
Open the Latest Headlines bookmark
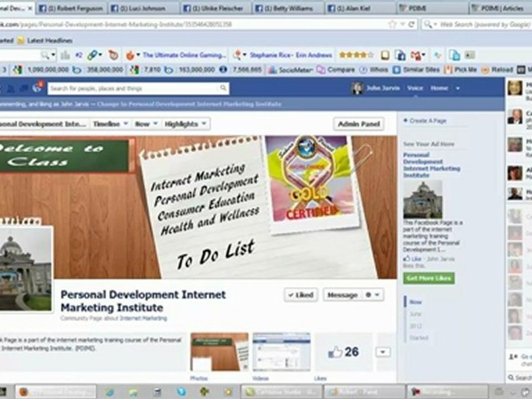click(45, 40)
